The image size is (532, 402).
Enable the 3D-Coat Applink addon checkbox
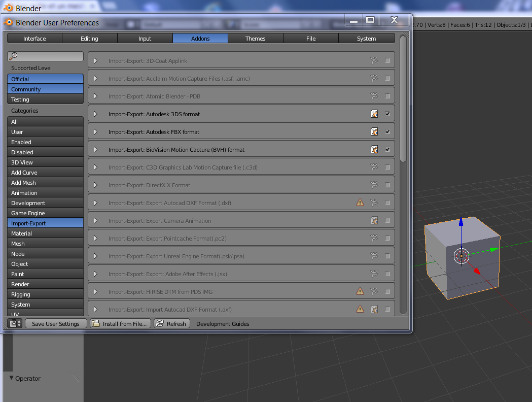point(387,60)
